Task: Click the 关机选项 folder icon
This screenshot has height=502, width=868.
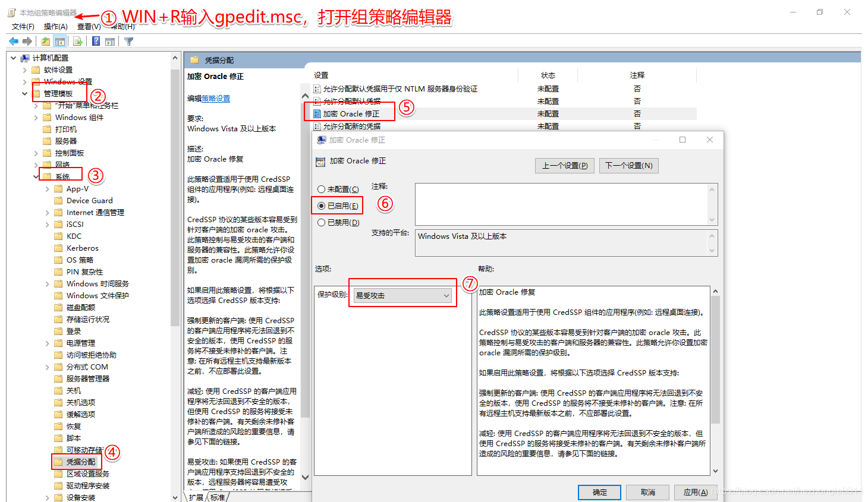Action: pos(58,402)
